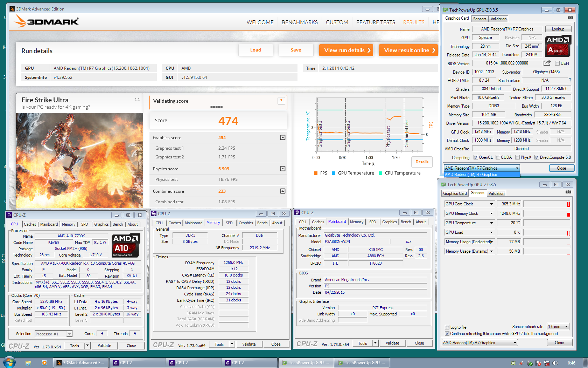
Task: Toggle the UEFI checkbox in GPU-Z
Action: pyautogui.click(x=557, y=63)
